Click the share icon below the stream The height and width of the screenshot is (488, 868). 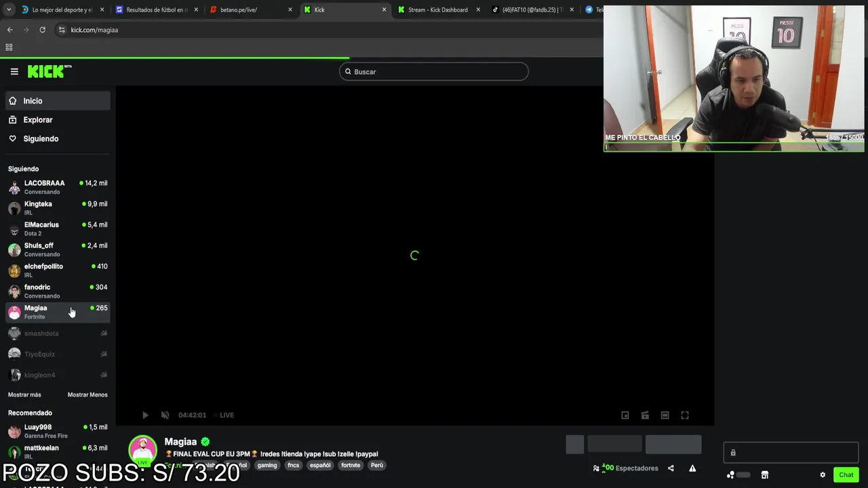(671, 468)
